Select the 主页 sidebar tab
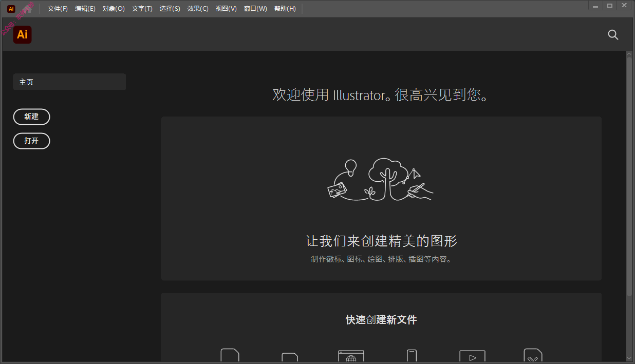 click(x=69, y=82)
